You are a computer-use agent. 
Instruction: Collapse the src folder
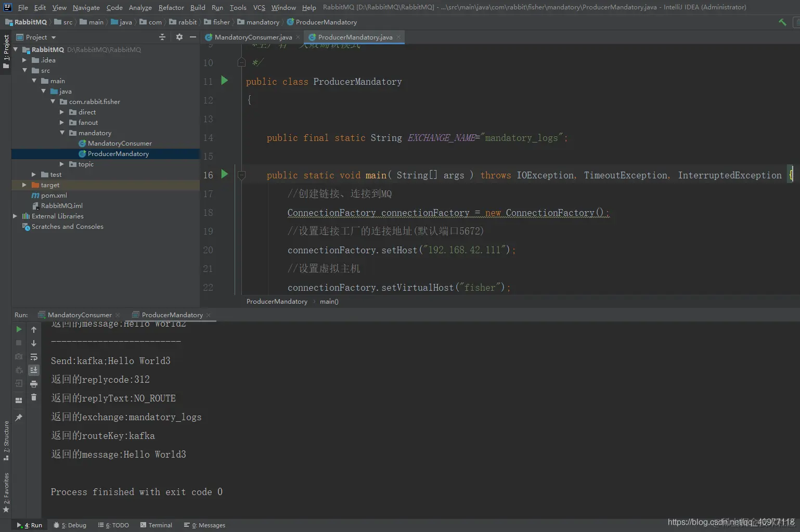24,70
